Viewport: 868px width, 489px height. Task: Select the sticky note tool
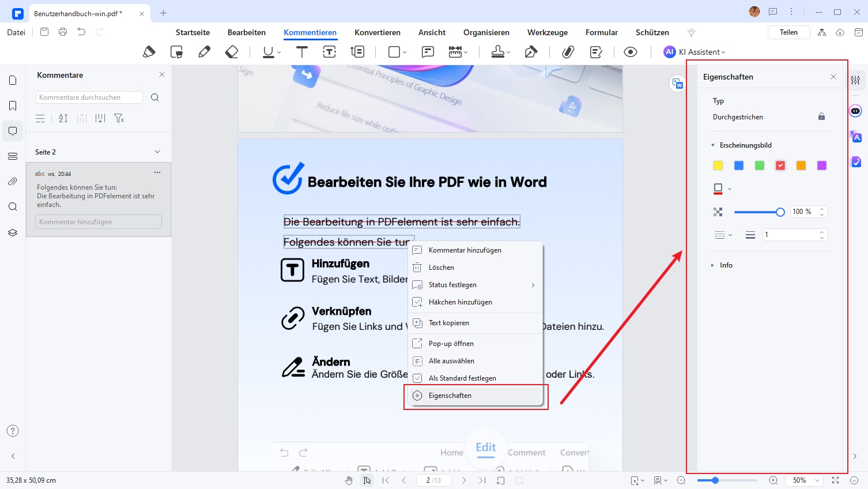coord(428,52)
